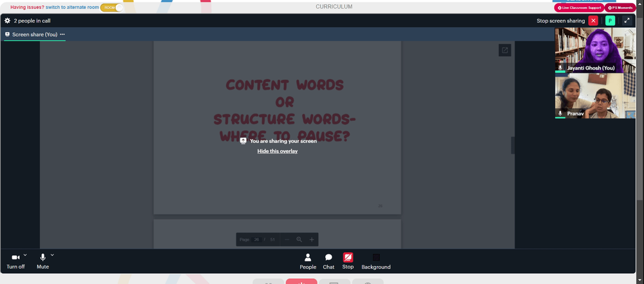Image resolution: width=644 pixels, height=284 pixels.
Task: Stop screen share from bottom bar
Action: (x=348, y=261)
